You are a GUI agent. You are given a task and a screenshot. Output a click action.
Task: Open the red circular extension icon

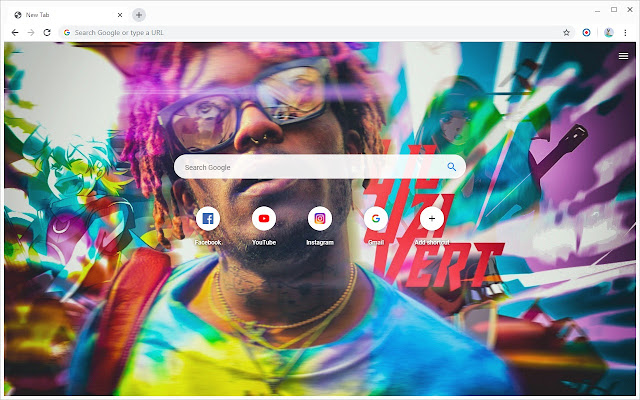(x=586, y=33)
